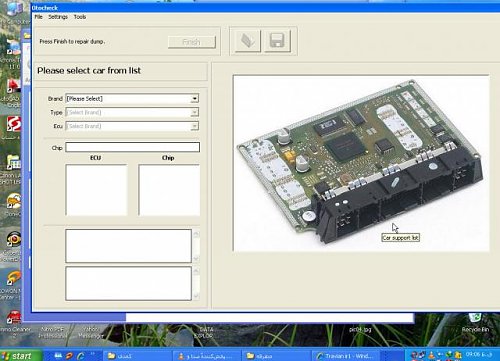This screenshot has height=361, width=500.
Task: Open the Settings menu
Action: pos(58,17)
